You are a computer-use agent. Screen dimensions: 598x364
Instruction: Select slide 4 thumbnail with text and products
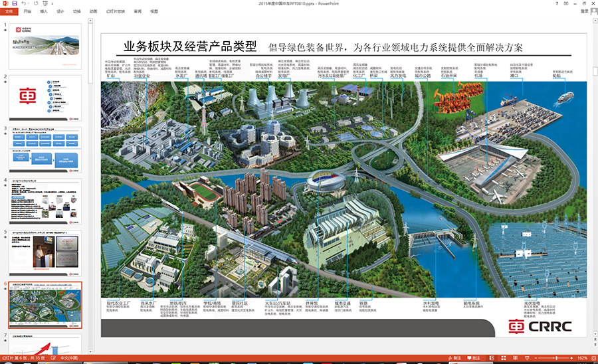click(x=45, y=202)
